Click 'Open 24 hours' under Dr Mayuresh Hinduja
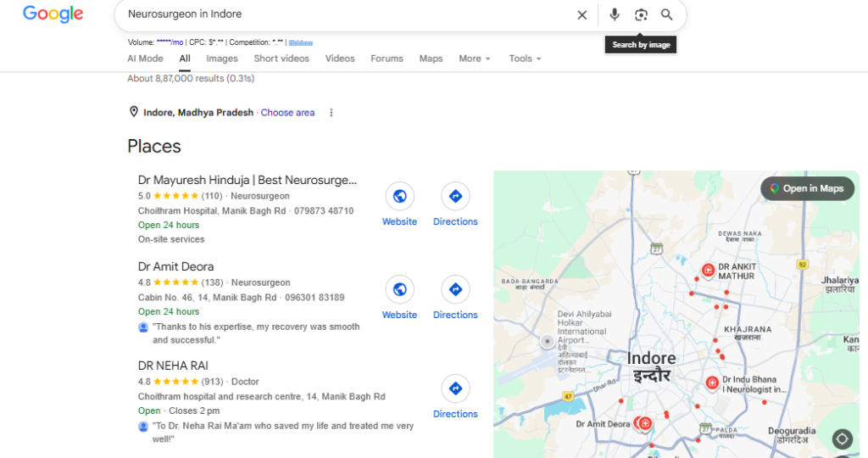Viewport: 868px width, 458px height. (x=169, y=225)
